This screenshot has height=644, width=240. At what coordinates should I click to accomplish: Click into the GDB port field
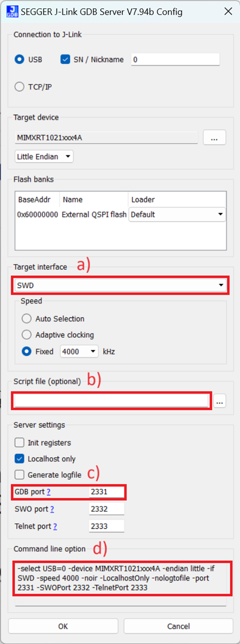pos(107,492)
